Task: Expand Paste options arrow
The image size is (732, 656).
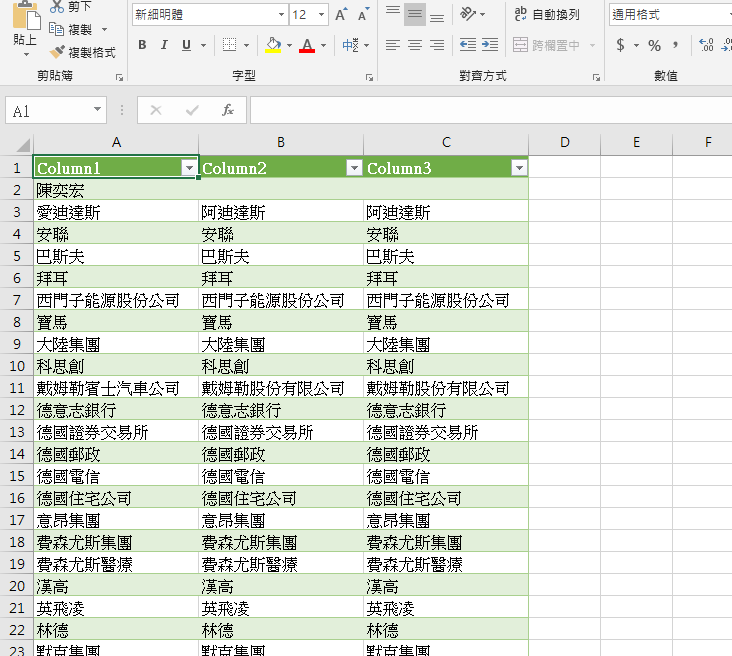Action: pyautogui.click(x=26, y=55)
